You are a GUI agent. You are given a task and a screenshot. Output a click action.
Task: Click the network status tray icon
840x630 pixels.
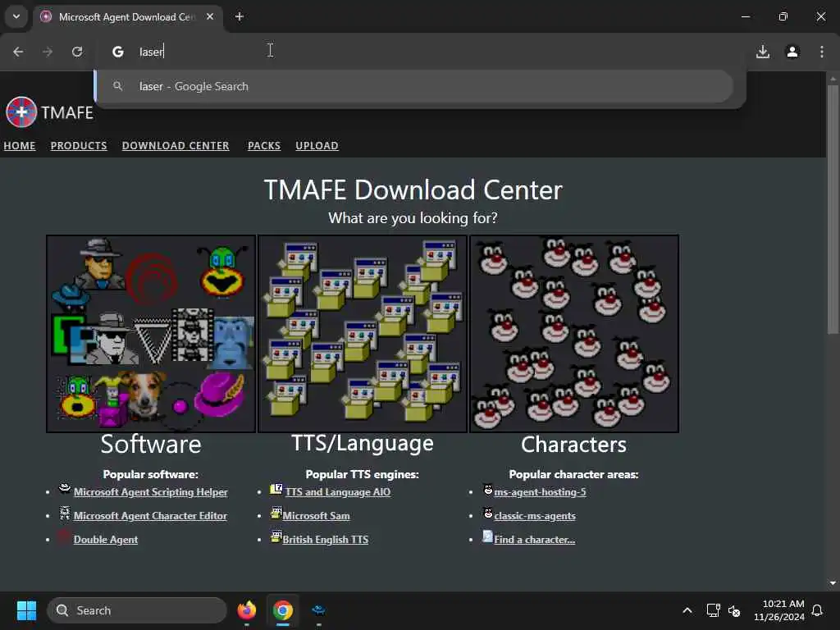(x=714, y=610)
